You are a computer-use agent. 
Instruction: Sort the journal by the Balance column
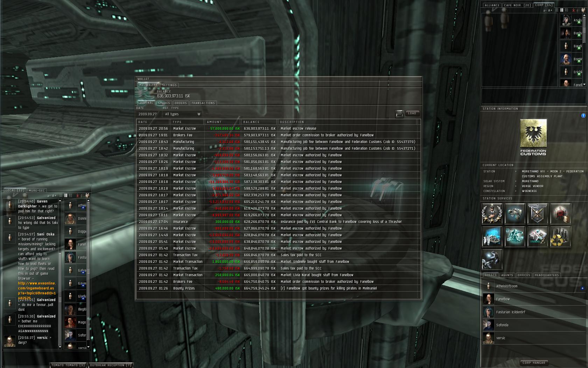pyautogui.click(x=259, y=122)
